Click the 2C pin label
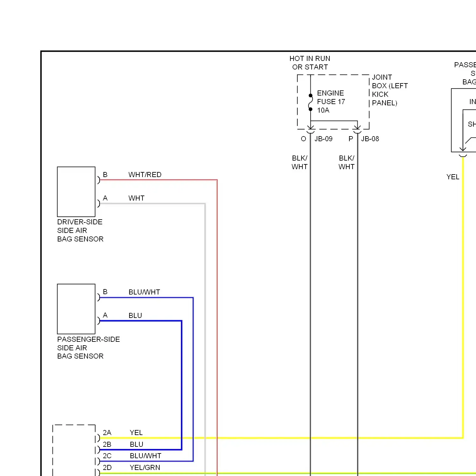The width and height of the screenshot is (476, 476). [107, 456]
